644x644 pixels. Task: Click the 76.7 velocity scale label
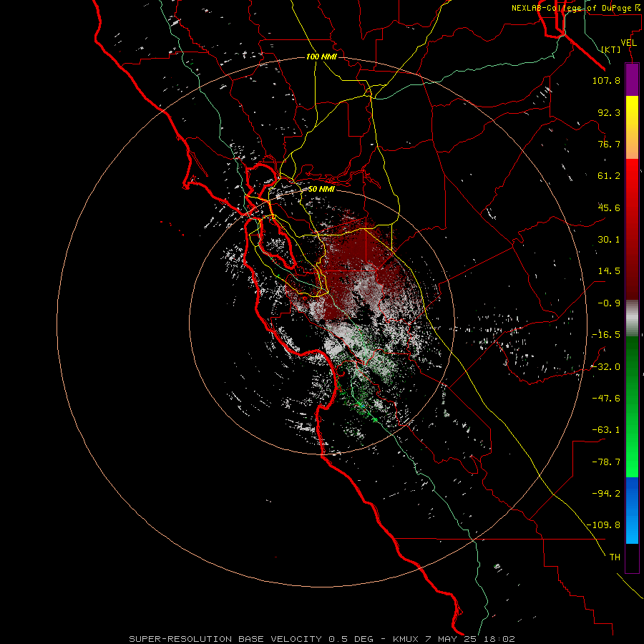(609, 144)
